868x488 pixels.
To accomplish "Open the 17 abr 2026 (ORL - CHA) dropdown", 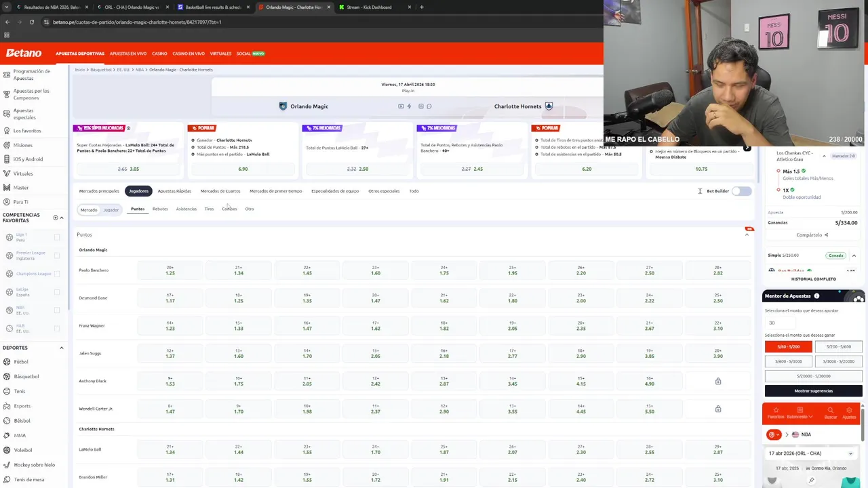I will pyautogui.click(x=812, y=453).
